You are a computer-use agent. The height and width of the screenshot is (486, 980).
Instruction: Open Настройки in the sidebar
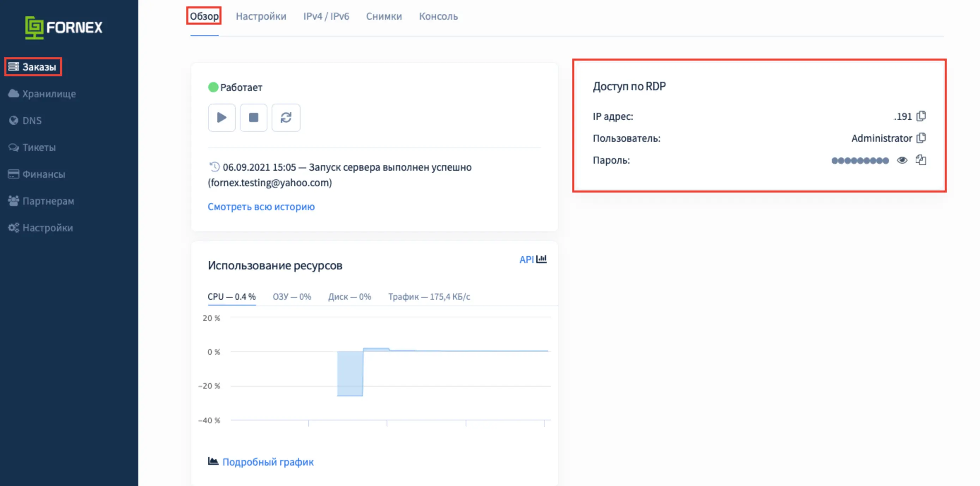[x=40, y=228]
